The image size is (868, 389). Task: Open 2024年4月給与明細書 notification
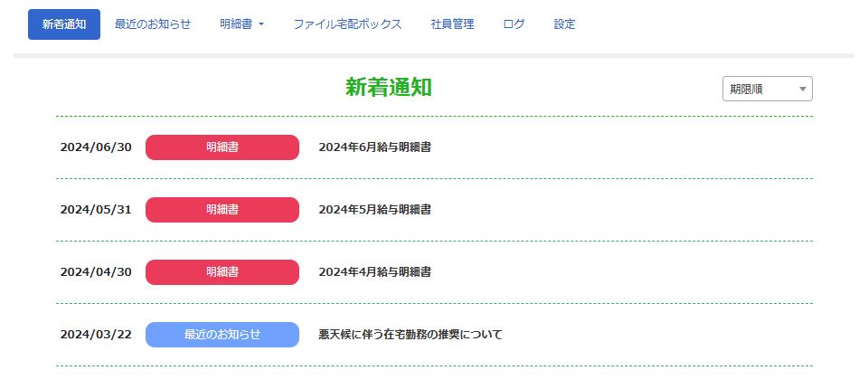(x=374, y=272)
